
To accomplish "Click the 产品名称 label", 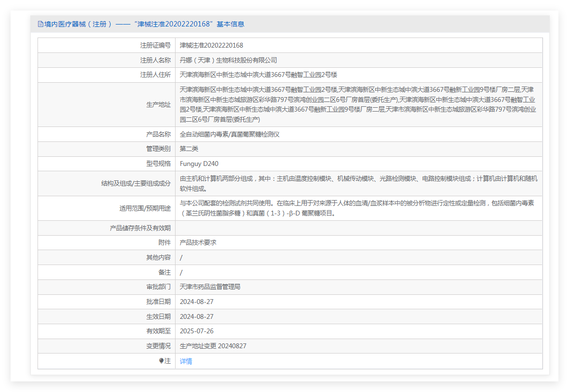I will click(158, 134).
